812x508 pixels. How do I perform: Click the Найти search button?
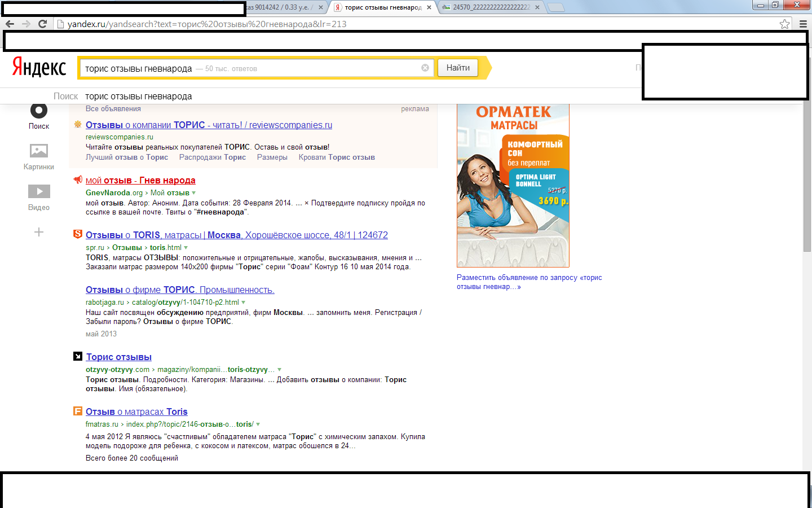click(x=458, y=68)
